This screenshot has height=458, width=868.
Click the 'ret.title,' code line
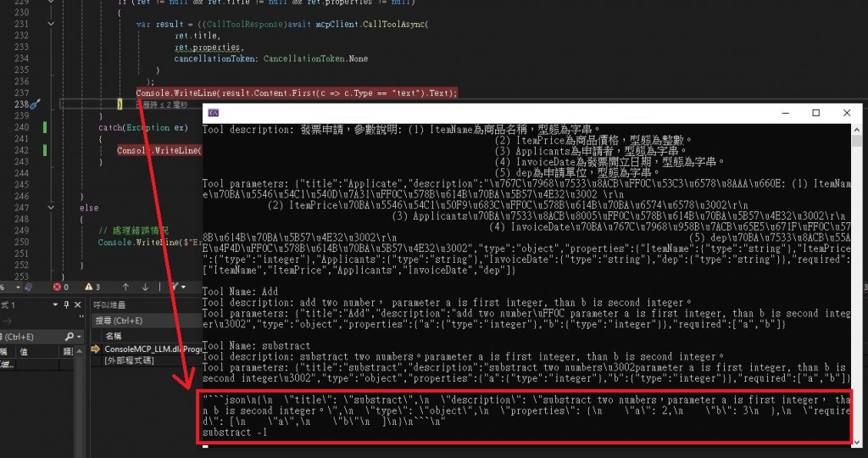[197, 36]
